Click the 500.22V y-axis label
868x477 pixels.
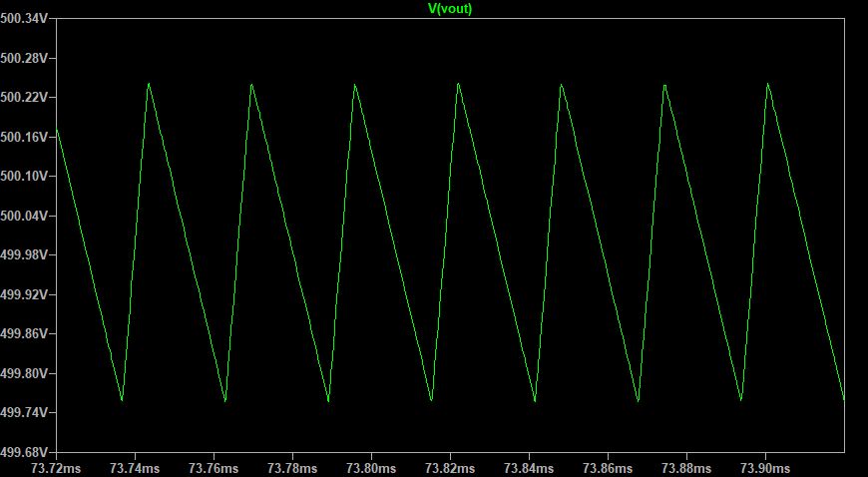click(x=24, y=98)
